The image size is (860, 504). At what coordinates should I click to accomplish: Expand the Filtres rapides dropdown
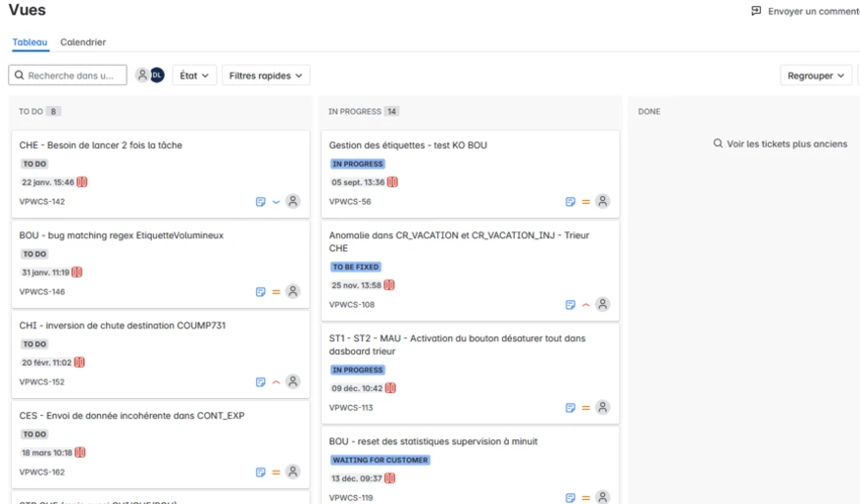pos(266,76)
